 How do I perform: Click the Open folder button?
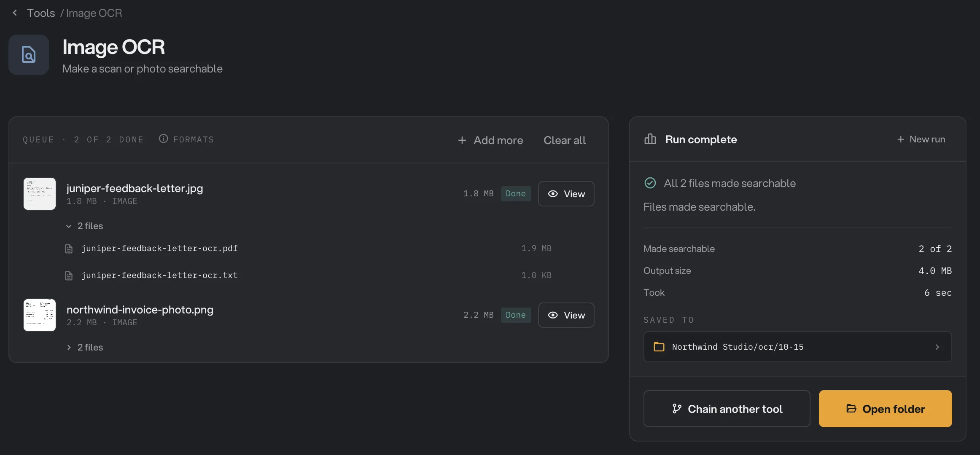(x=886, y=409)
